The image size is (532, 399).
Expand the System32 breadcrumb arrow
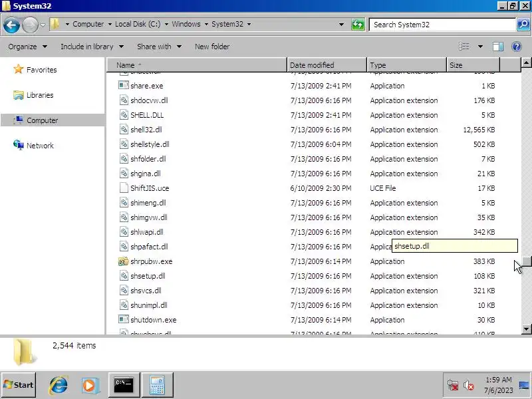249,24
